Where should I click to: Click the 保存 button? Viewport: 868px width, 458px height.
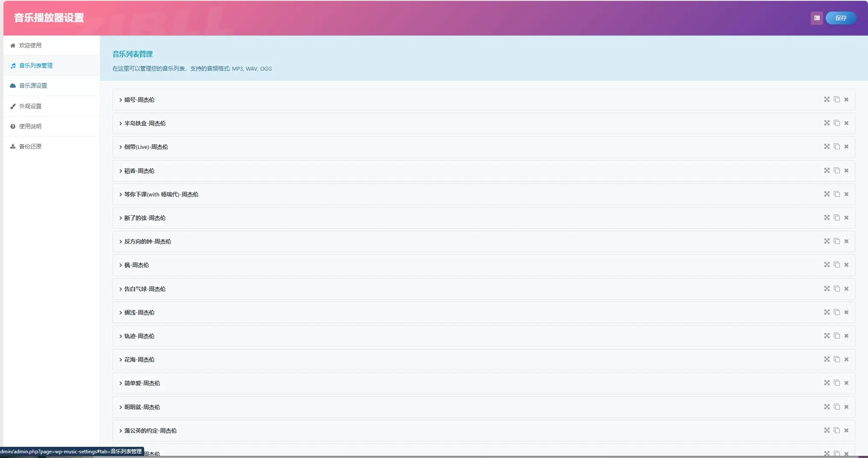tap(840, 18)
